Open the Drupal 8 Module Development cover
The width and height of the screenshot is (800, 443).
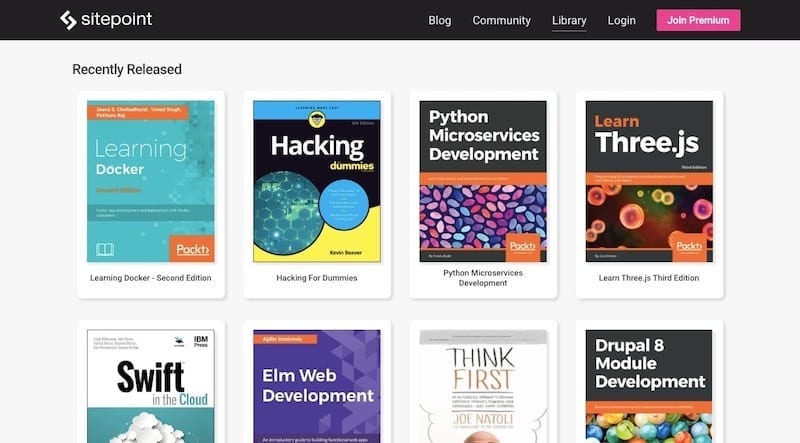click(x=649, y=386)
